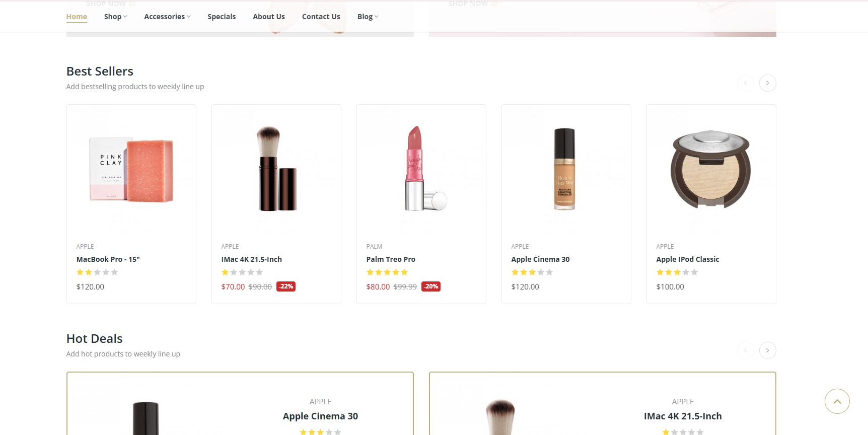Click the star rating under Best Sellers Apple Cinema 30
Viewport: 868px width, 435px height.
click(532, 272)
